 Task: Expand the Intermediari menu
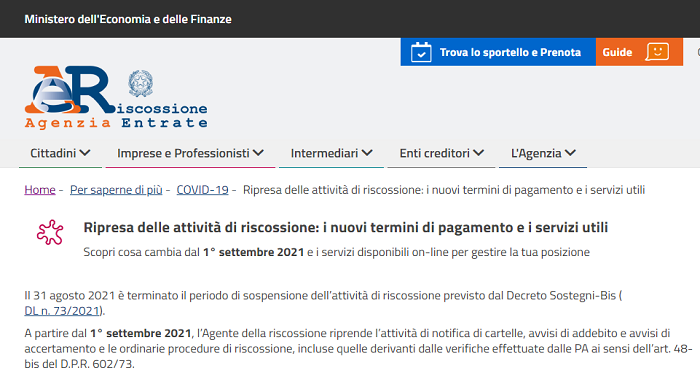(x=331, y=153)
